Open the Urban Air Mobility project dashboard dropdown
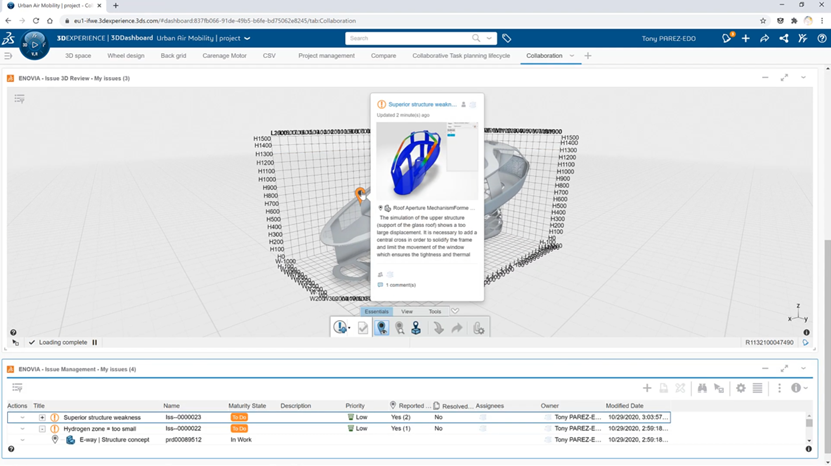The width and height of the screenshot is (831, 466). [x=247, y=38]
